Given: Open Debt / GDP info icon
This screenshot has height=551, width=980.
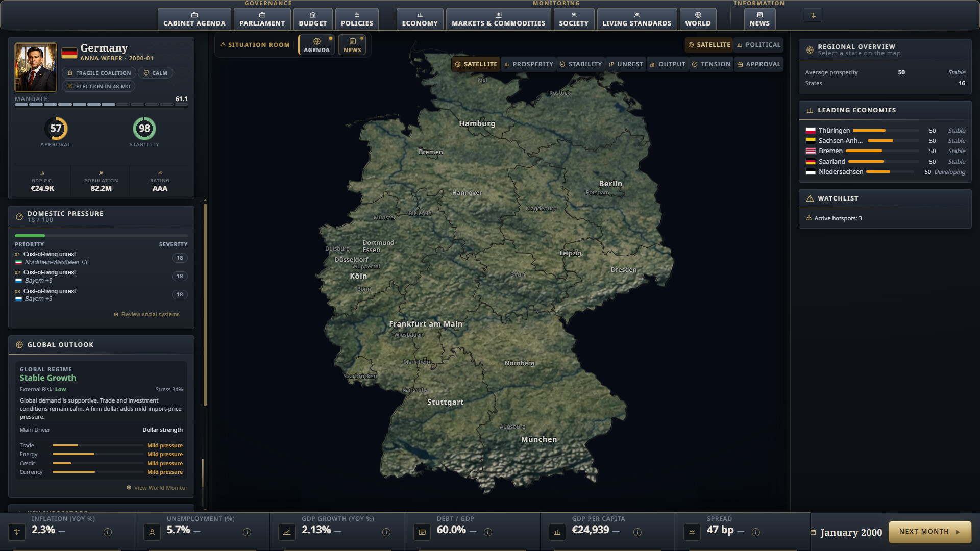Looking at the screenshot, I should (x=488, y=532).
